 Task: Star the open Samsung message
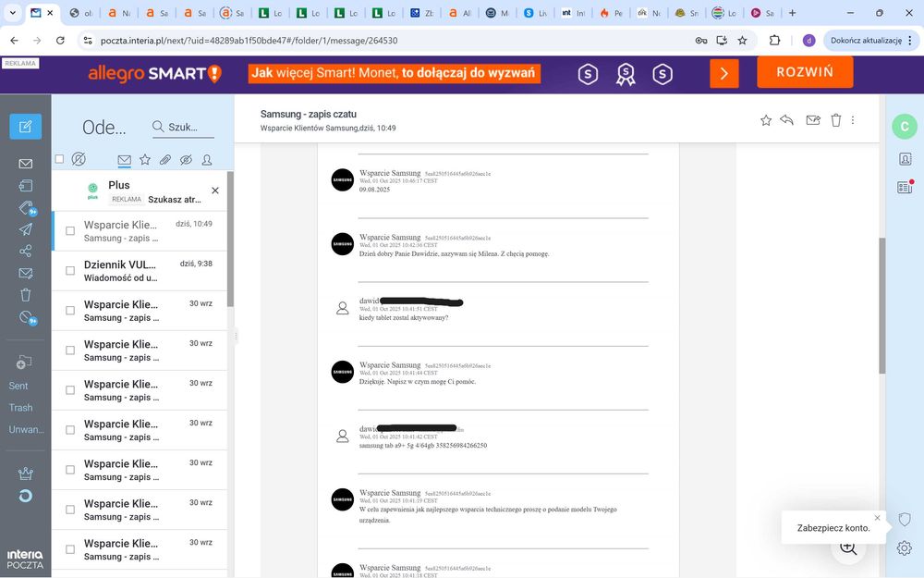765,120
